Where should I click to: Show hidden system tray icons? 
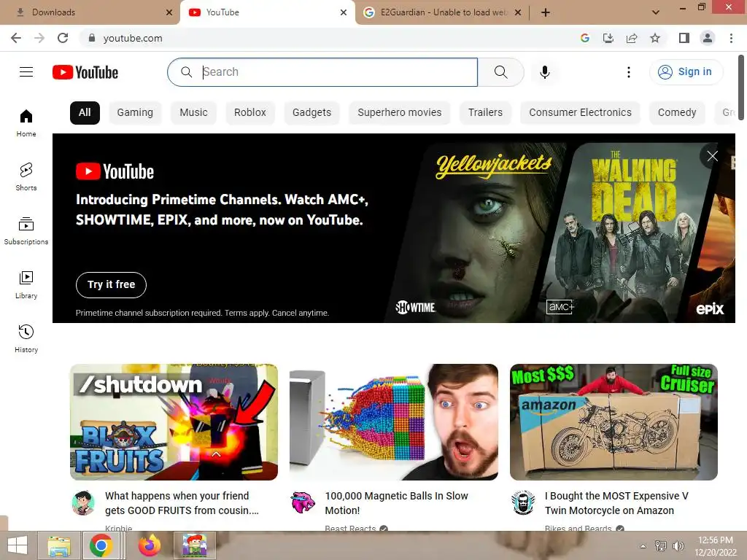pos(643,546)
